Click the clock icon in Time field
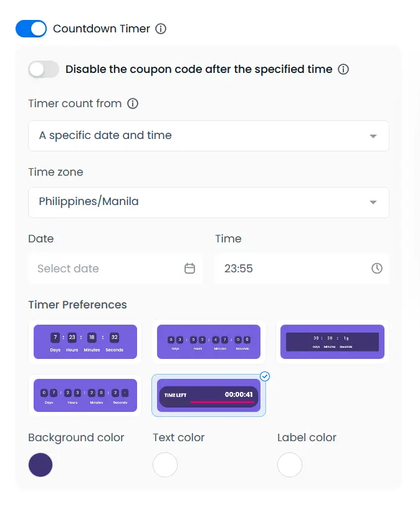 (377, 269)
